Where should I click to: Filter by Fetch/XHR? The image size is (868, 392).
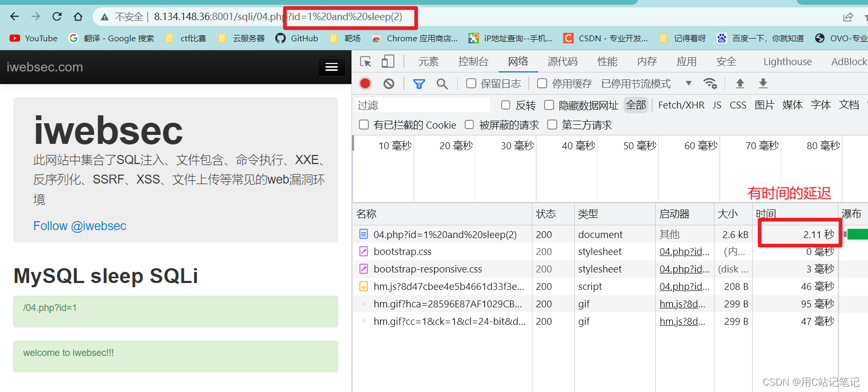click(681, 105)
